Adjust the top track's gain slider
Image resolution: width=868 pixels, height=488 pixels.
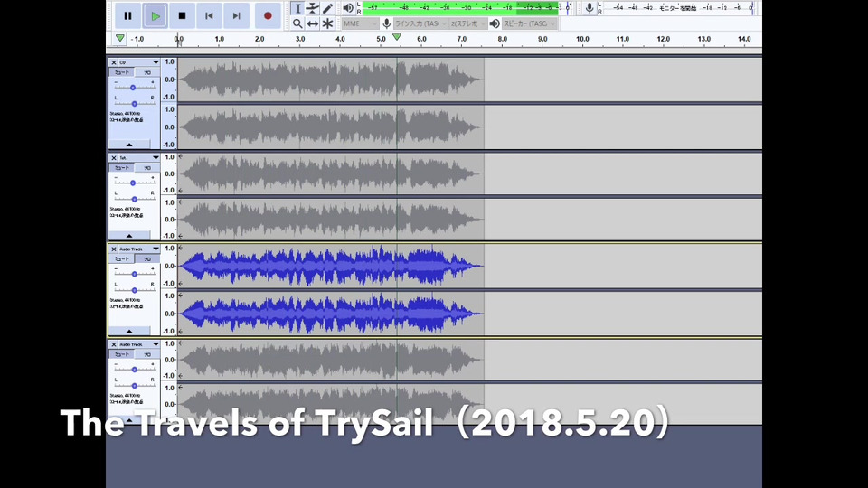(134, 88)
